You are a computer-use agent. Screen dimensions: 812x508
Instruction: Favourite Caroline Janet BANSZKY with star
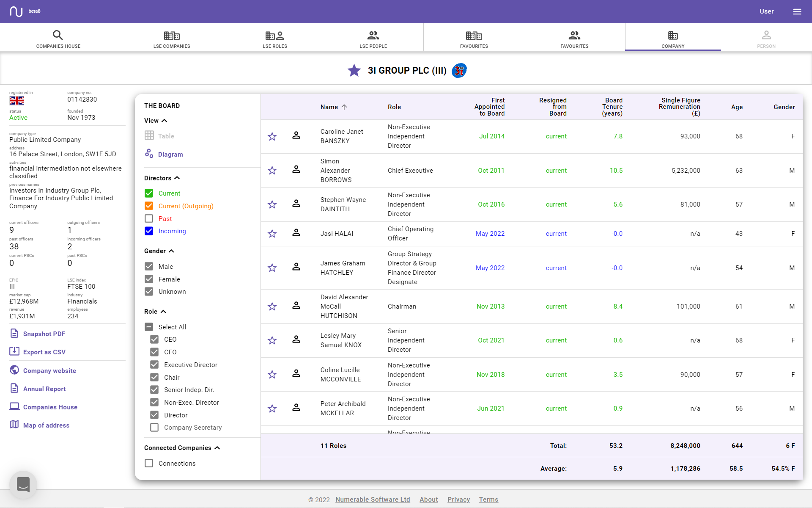point(272,136)
